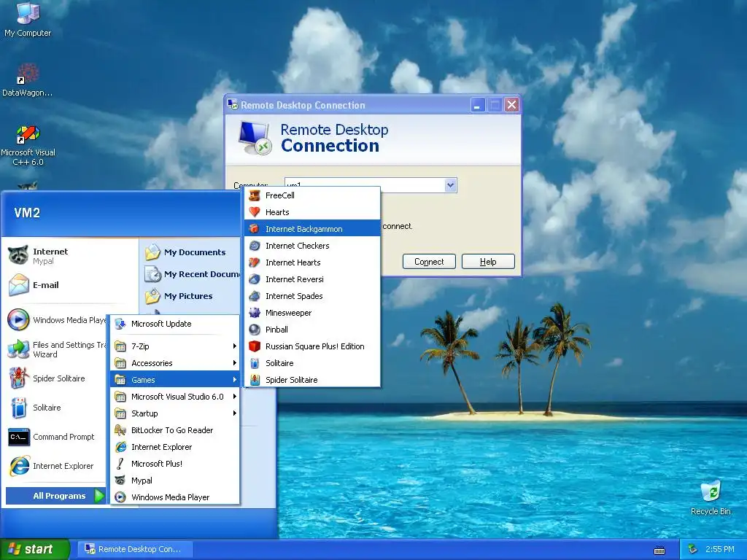Select Microsoft Visual C++ 6.0 desktop shortcut
Screen dimensions: 747x560
(28, 145)
